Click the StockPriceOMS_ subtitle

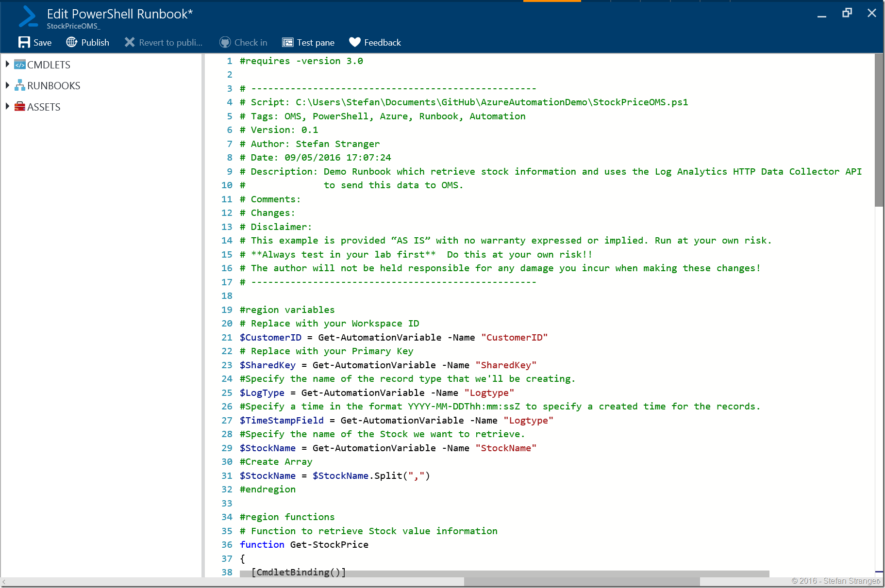(73, 26)
